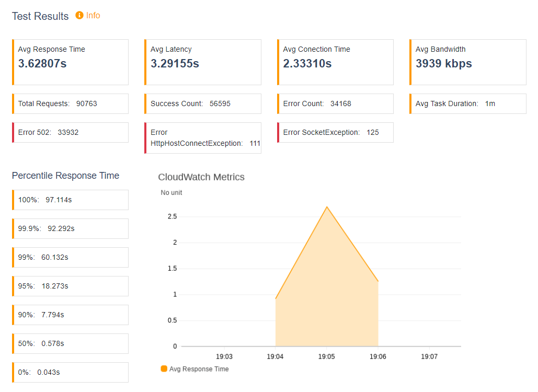
Task: Select the Avg Bandwidth value 3939 kbps
Action: pos(444,63)
